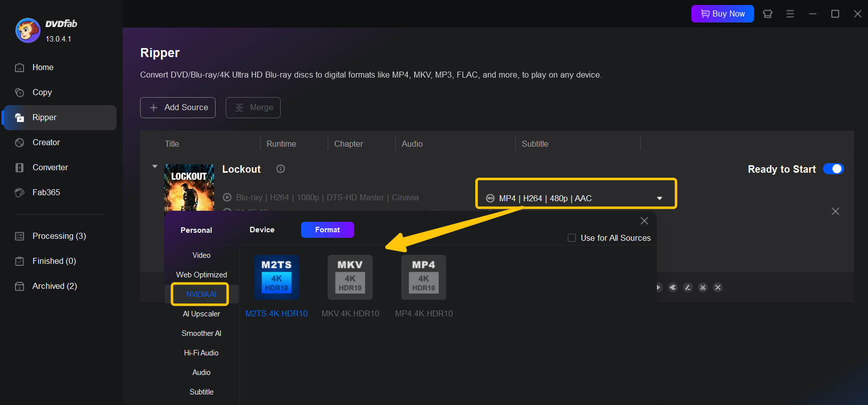This screenshot has width=868, height=405.
Task: Open the MP4 | H264 | 480p | AAC dropdown
Action: click(576, 198)
